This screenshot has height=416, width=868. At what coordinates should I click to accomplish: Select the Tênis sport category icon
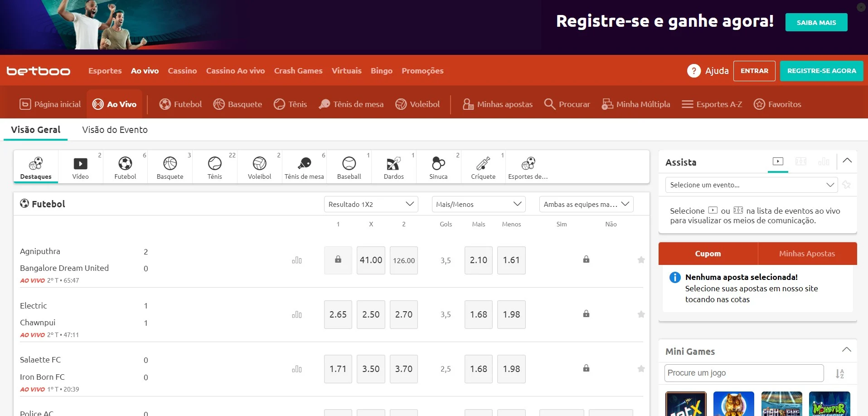tap(215, 167)
